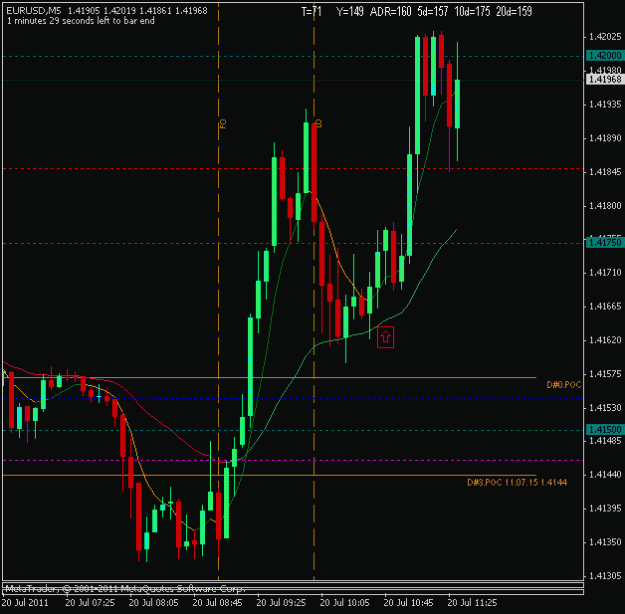
Task: Click the 1.41620 price scale value
Action: click(605, 340)
